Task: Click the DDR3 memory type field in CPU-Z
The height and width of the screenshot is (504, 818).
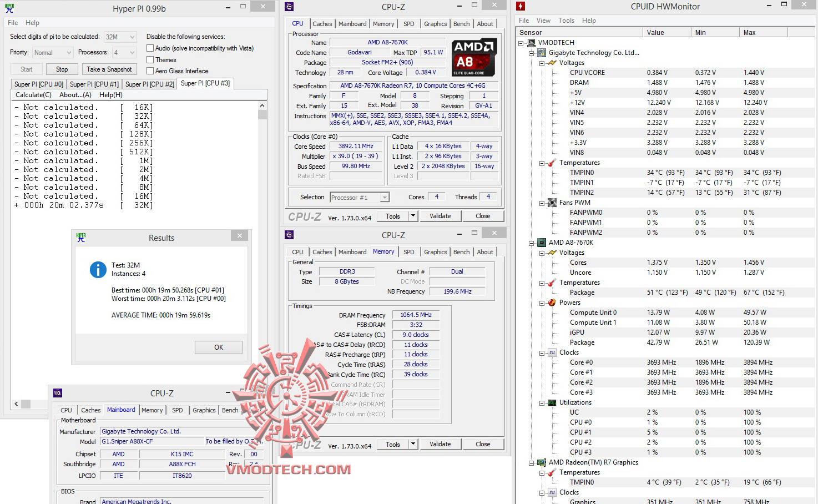Action: [x=347, y=272]
